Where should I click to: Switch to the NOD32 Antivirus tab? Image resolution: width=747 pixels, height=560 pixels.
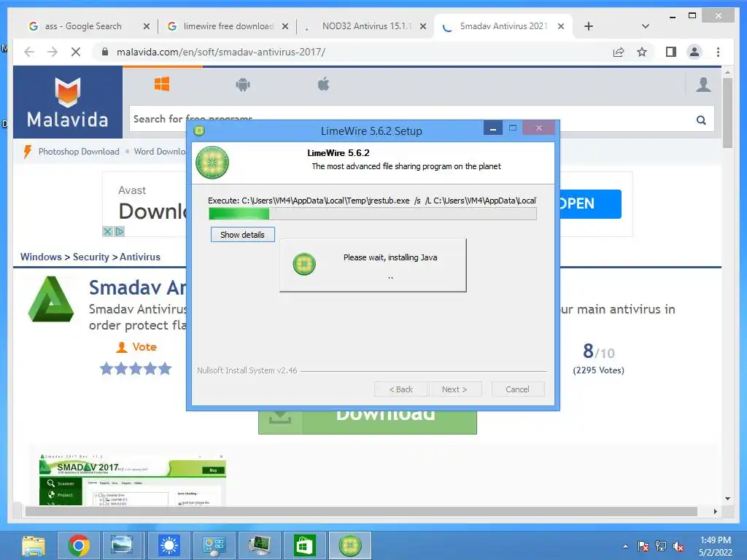tap(366, 26)
